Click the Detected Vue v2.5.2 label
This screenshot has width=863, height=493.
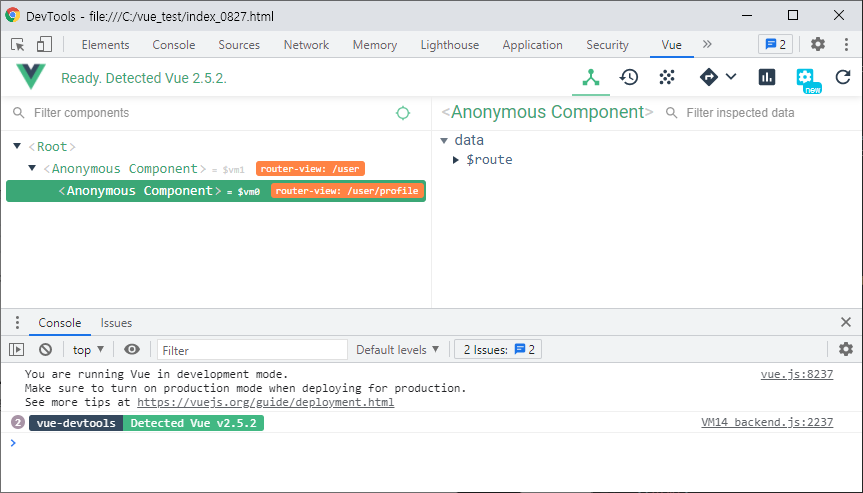coord(193,423)
